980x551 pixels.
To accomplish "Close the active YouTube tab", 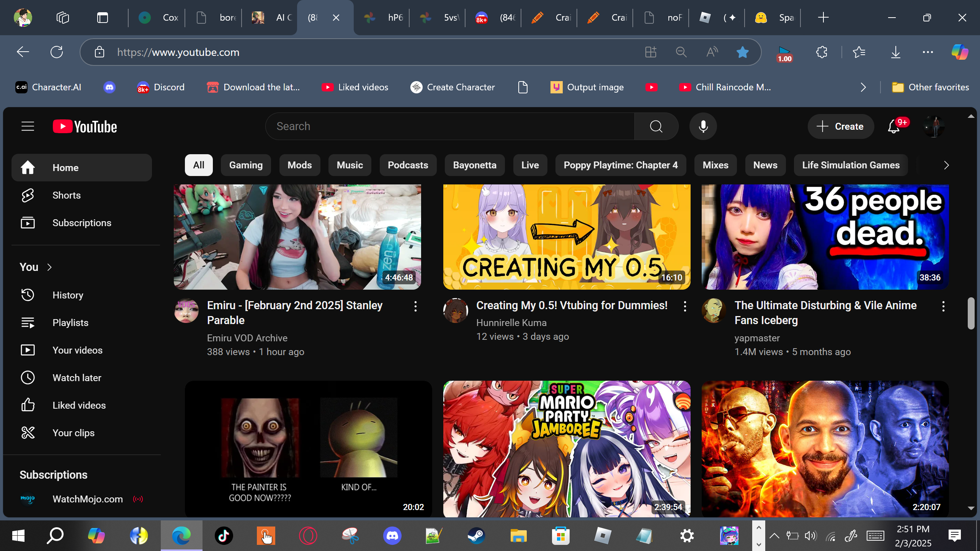I will coord(336,18).
